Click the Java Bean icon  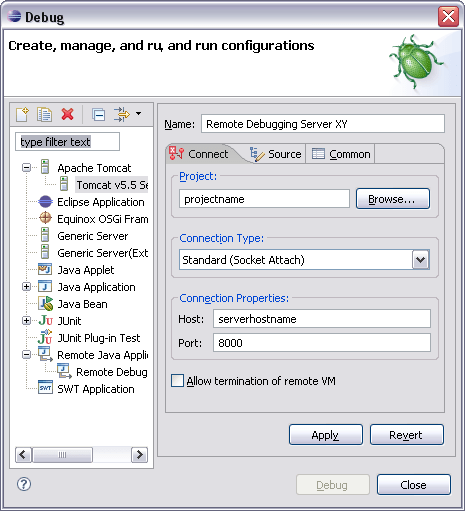(45, 303)
